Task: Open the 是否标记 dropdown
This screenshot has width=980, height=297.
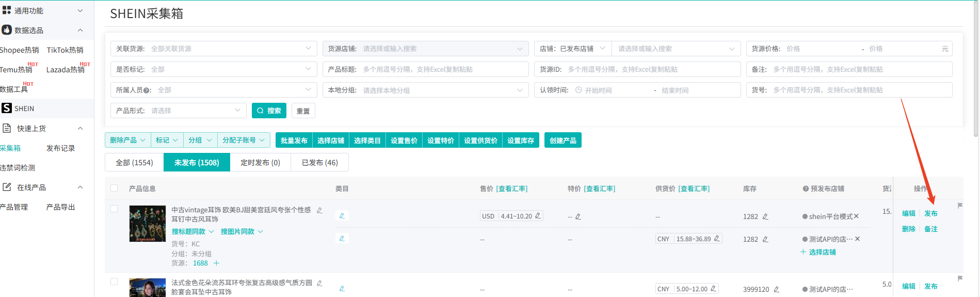Action: click(x=214, y=69)
